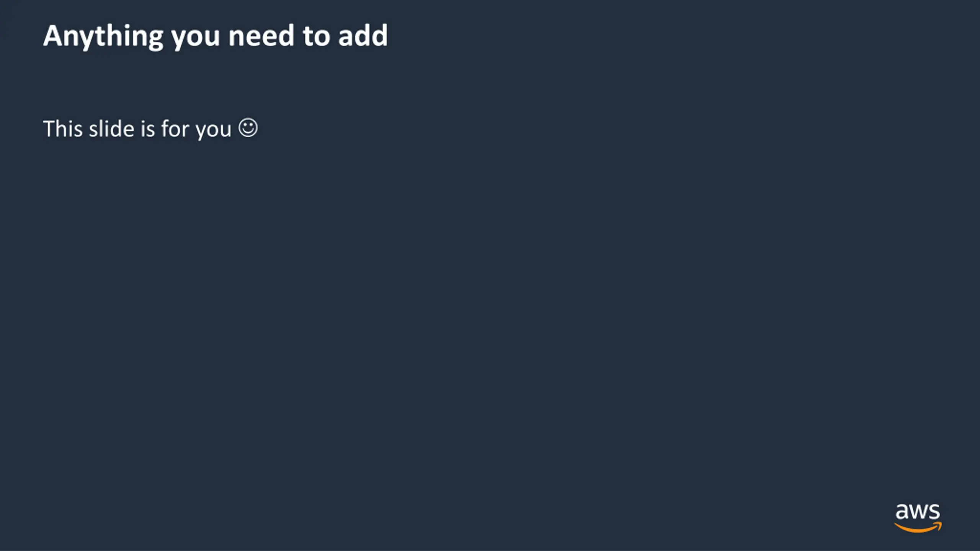Click the word "you" in the bold title
Image resolution: width=980 pixels, height=551 pixels.
[196, 39]
